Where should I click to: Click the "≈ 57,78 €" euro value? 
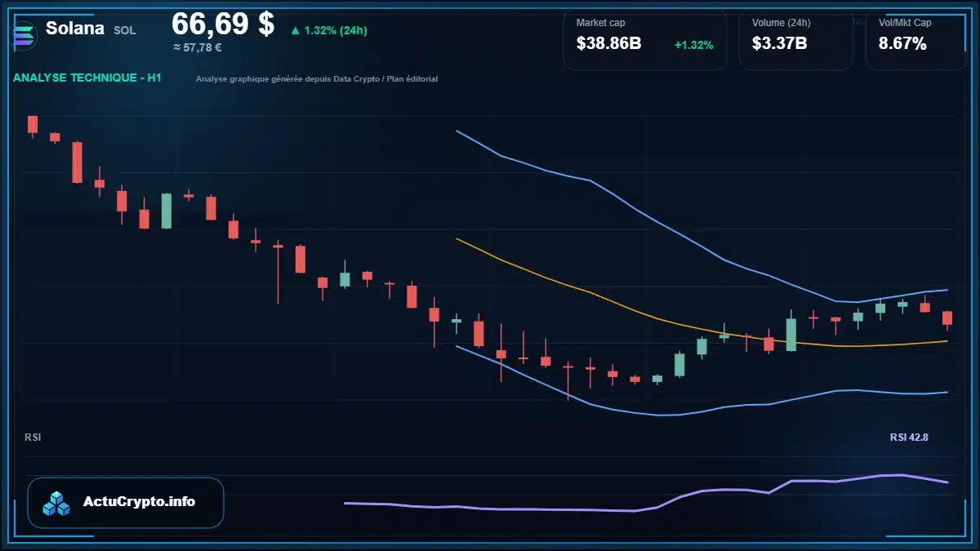point(198,47)
